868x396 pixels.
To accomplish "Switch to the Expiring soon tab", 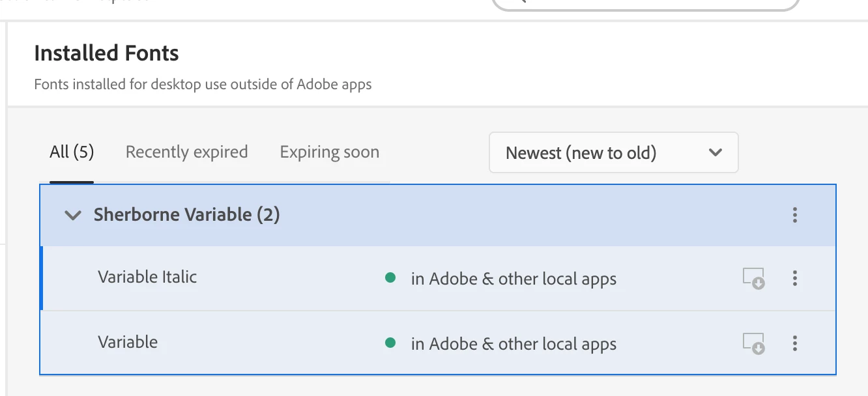I will 329,152.
